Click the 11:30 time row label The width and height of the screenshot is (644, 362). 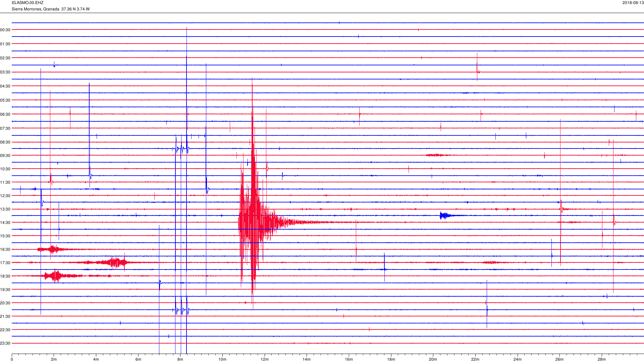pos(5,182)
